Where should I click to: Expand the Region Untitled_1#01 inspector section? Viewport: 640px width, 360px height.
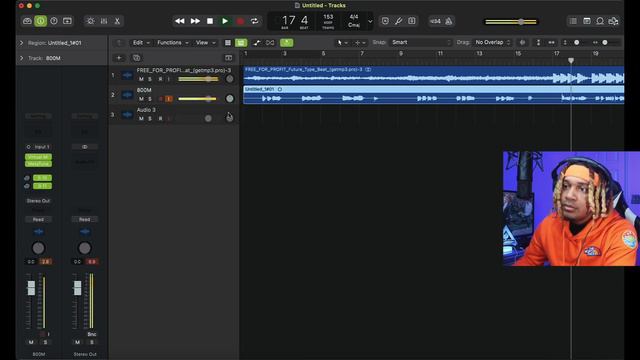pyautogui.click(x=22, y=43)
